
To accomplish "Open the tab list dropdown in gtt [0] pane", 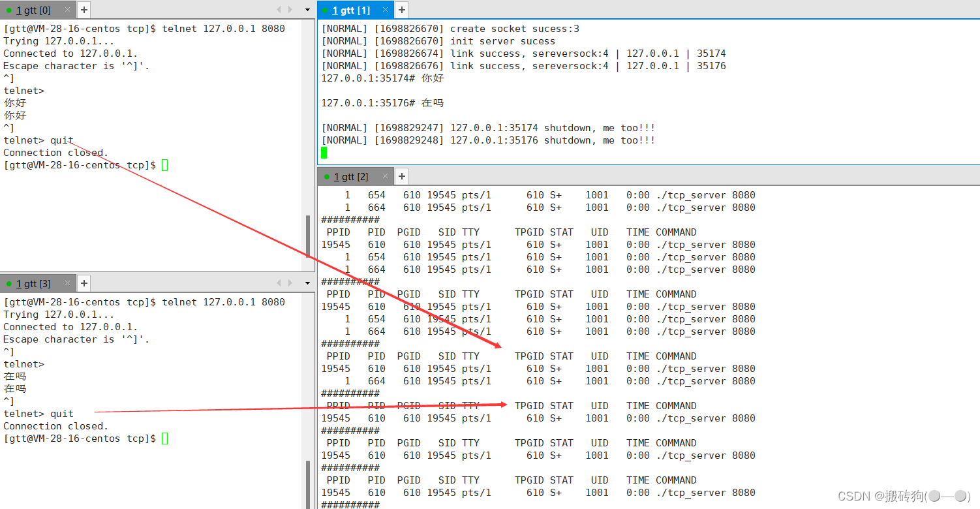I will (x=308, y=10).
